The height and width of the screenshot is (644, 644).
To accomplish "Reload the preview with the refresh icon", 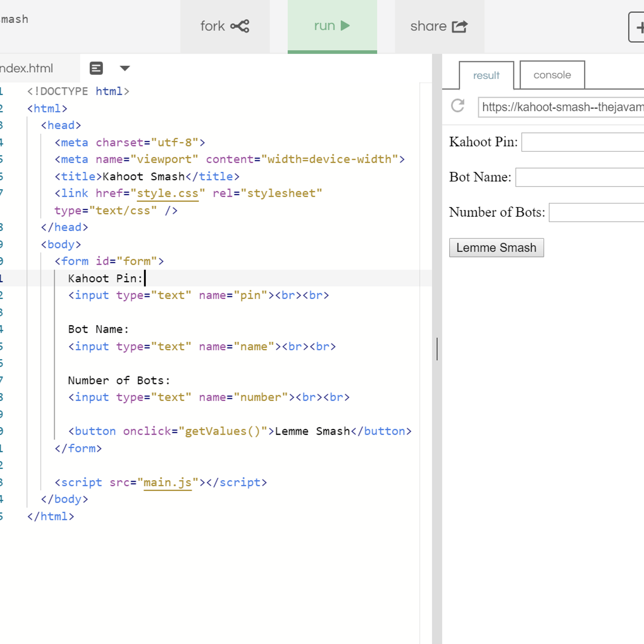I will (458, 106).
